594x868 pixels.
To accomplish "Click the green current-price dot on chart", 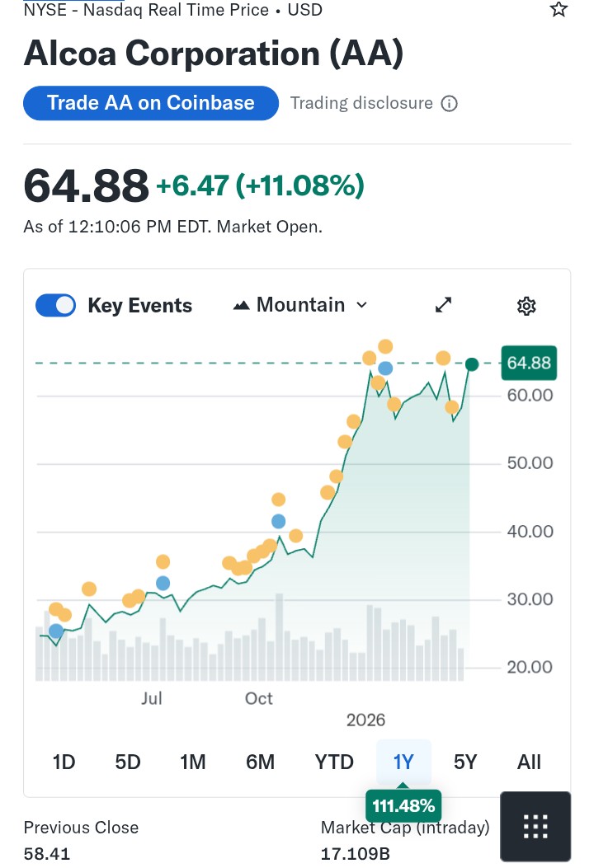I will click(x=472, y=364).
